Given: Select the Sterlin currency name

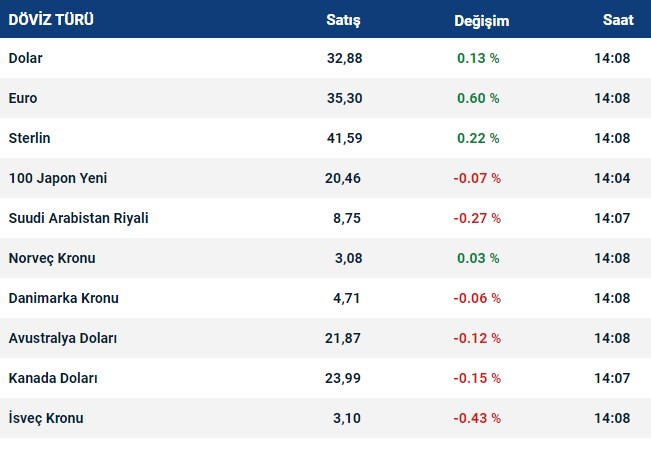Looking at the screenshot, I should pos(29,138).
